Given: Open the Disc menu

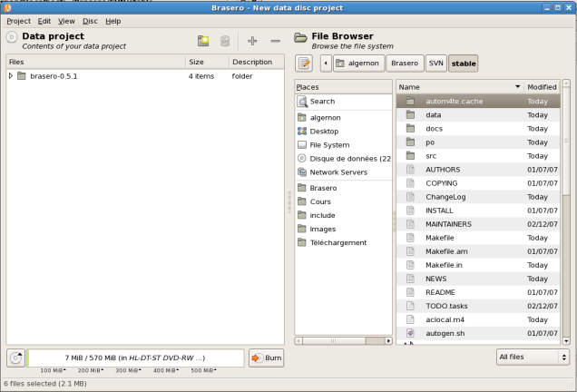Looking at the screenshot, I should click(x=90, y=21).
